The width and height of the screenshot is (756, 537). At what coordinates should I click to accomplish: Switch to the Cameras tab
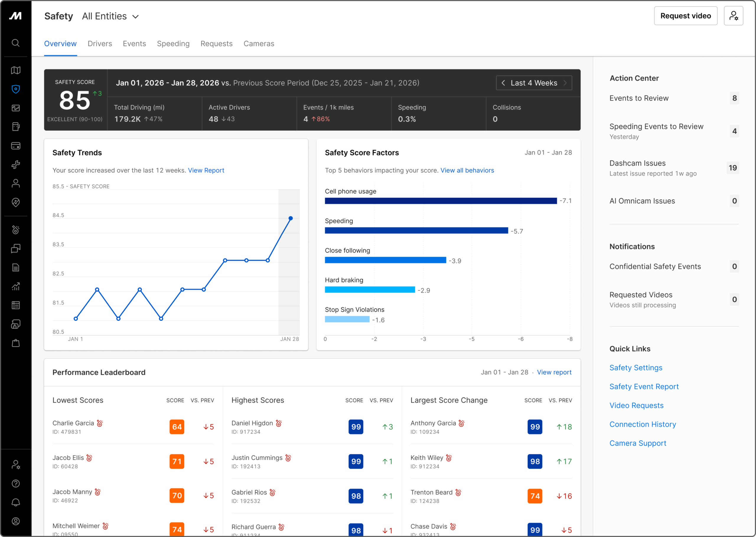point(259,43)
